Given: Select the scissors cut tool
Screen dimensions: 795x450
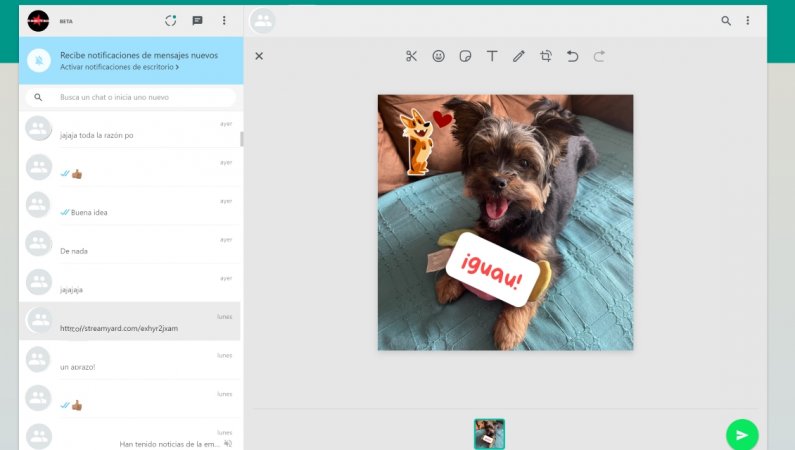Looking at the screenshot, I should tap(411, 56).
